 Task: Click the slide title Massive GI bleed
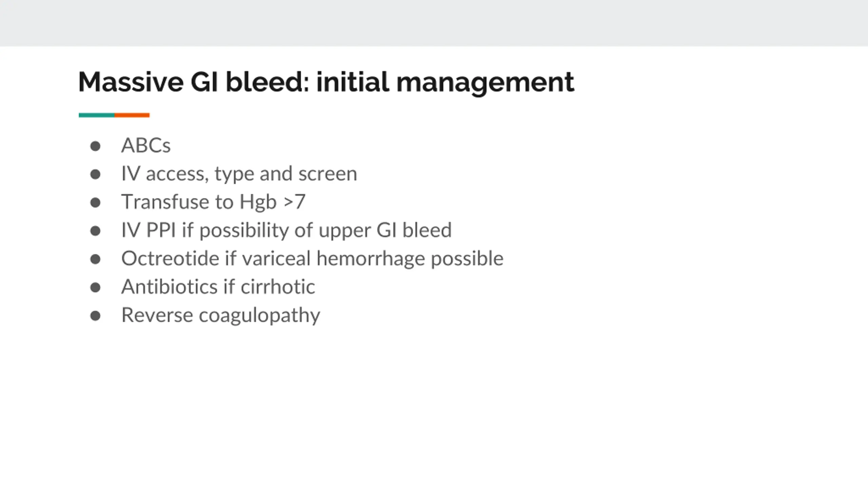[x=326, y=82]
